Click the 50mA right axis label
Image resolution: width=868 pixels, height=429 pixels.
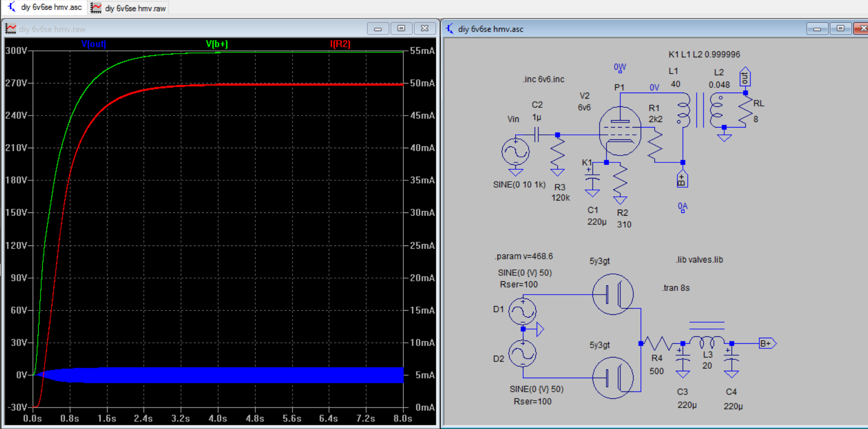click(422, 83)
